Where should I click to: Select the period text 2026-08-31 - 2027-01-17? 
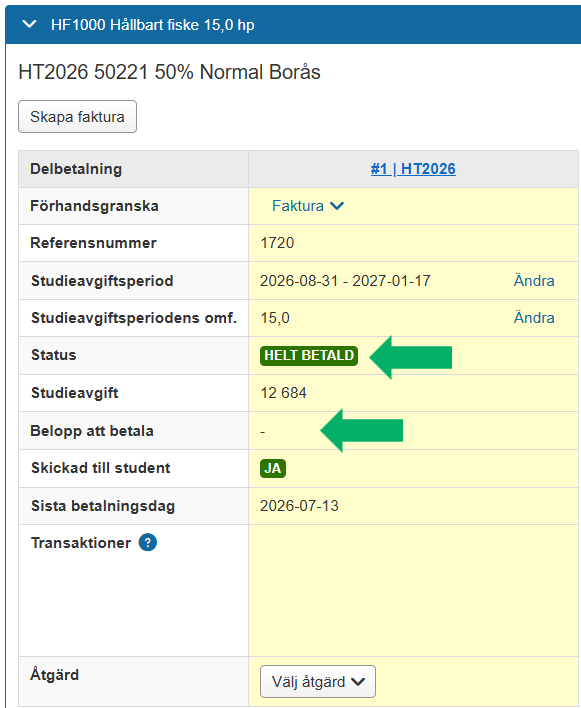pos(345,281)
